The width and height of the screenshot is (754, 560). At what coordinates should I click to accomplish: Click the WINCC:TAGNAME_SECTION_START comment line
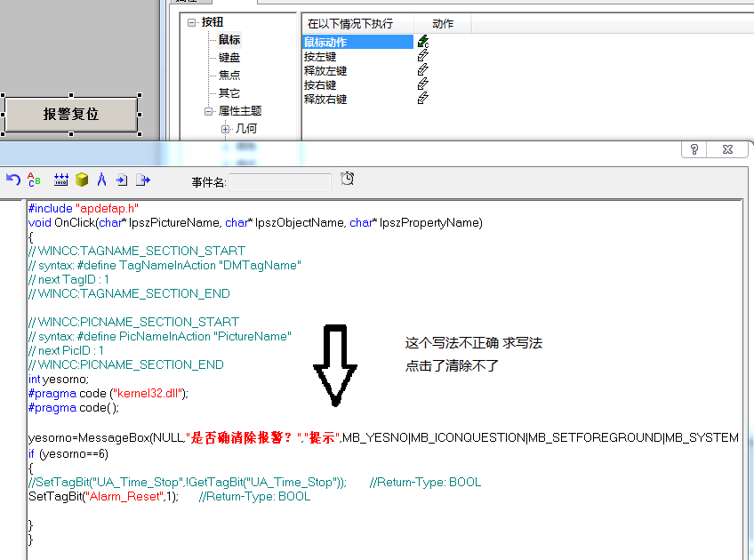[x=137, y=251]
